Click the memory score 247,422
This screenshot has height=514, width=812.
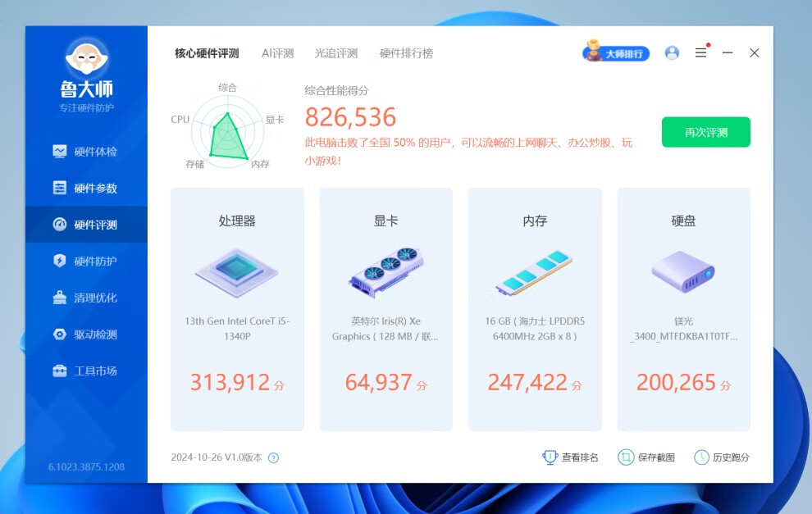527,383
